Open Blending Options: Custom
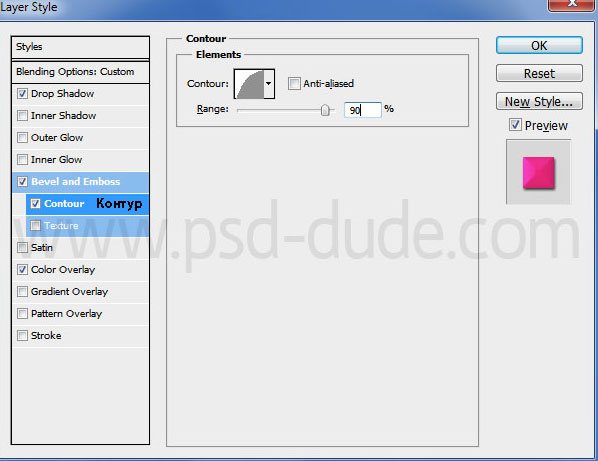The width and height of the screenshot is (598, 461). tap(80, 72)
